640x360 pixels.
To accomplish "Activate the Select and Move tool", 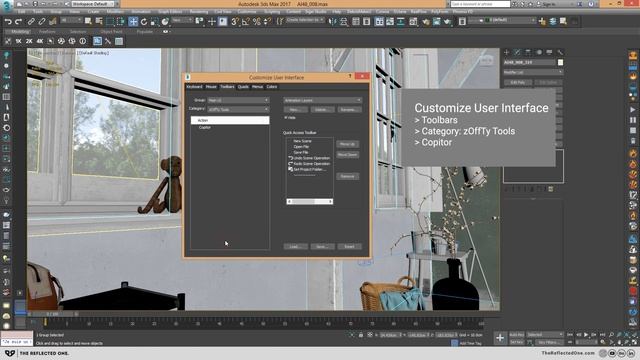I will [x=133, y=21].
